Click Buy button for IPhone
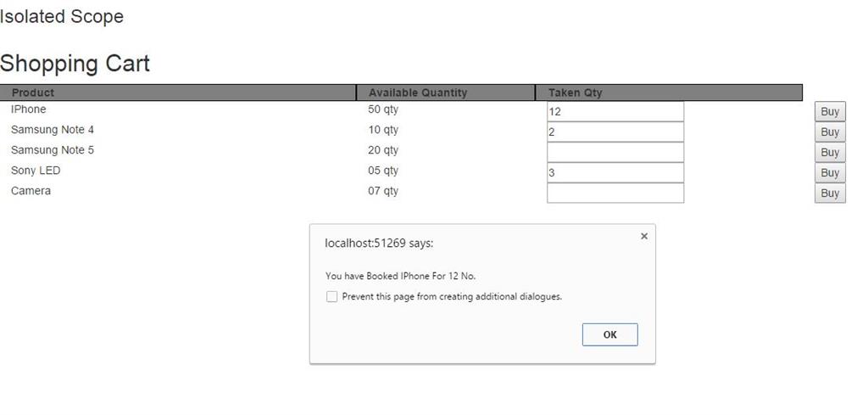The width and height of the screenshot is (868, 415). [830, 112]
